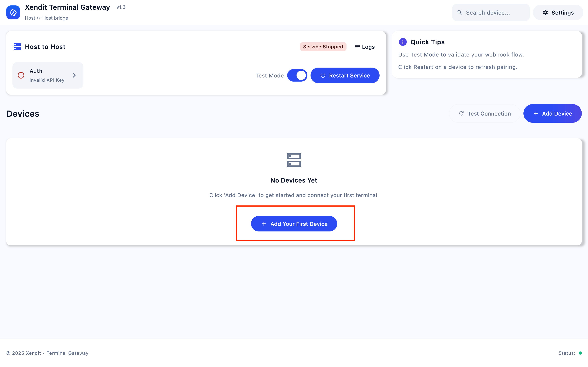Click the Quick Tips info icon

coord(403,42)
